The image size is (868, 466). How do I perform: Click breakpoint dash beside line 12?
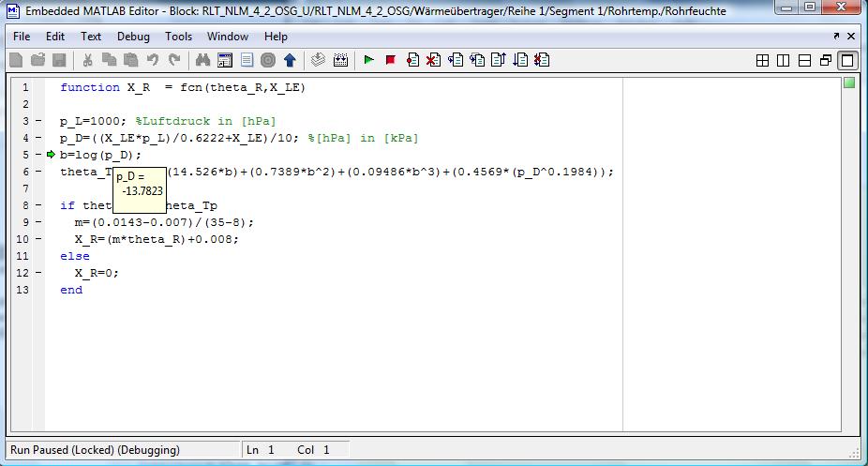click(x=37, y=273)
